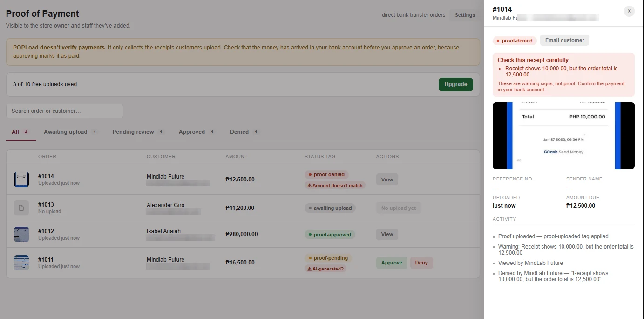The height and width of the screenshot is (319, 644).
Task: Click amount ₱11,200.00
Action: [240, 208]
